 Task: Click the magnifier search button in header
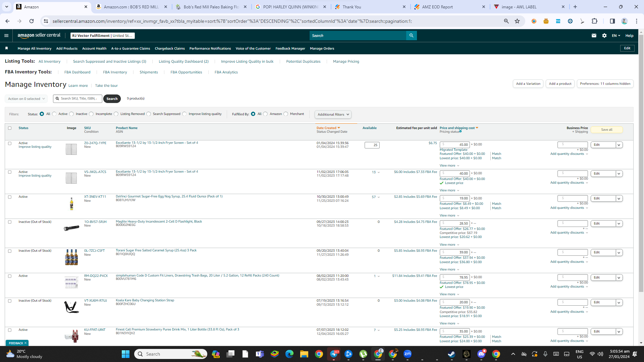pos(411,36)
